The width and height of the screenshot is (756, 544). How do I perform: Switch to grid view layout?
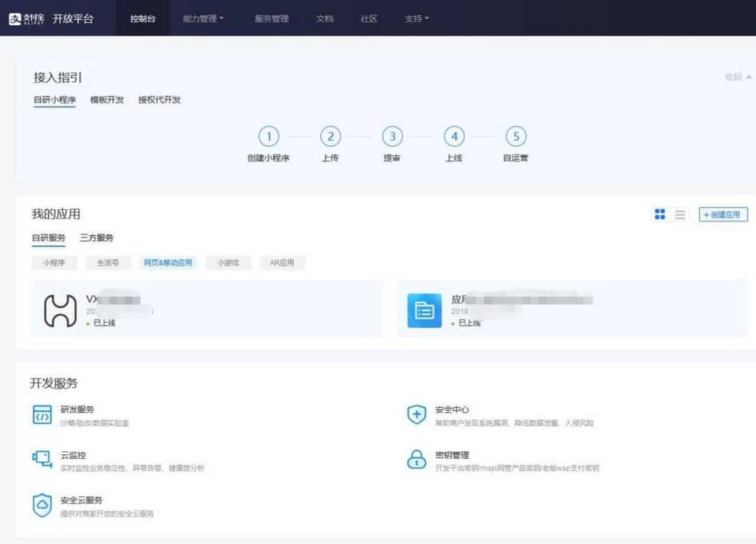click(x=659, y=215)
